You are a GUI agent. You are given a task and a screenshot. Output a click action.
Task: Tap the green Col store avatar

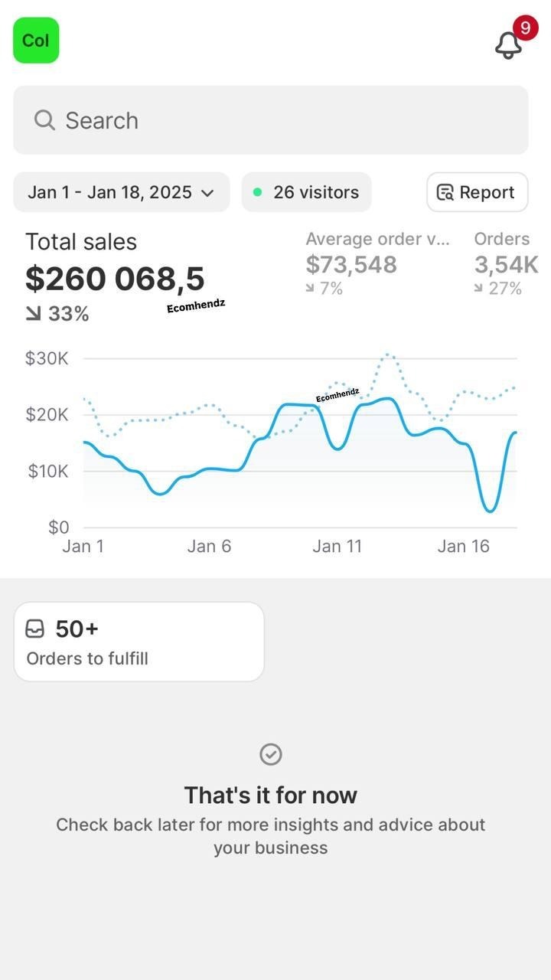point(36,41)
